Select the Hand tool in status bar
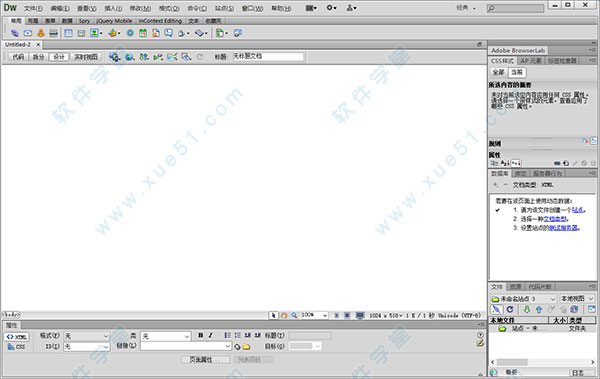This screenshot has height=379, width=600. click(x=284, y=315)
